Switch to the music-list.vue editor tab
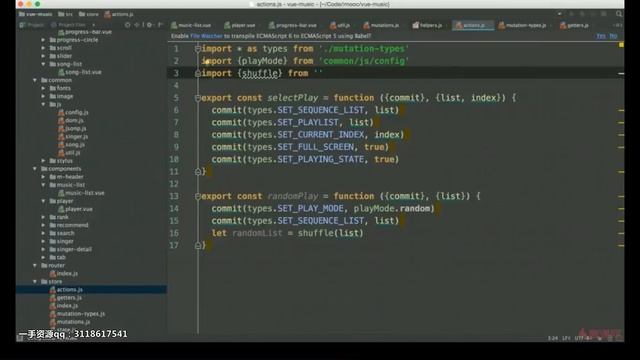The height and width of the screenshot is (360, 640). pyautogui.click(x=191, y=25)
